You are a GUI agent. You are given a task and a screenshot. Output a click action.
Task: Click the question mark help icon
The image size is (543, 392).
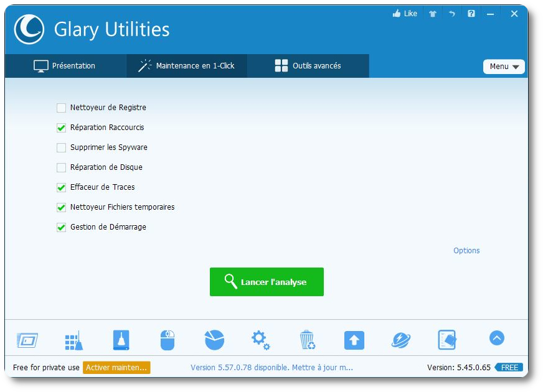[x=471, y=14]
